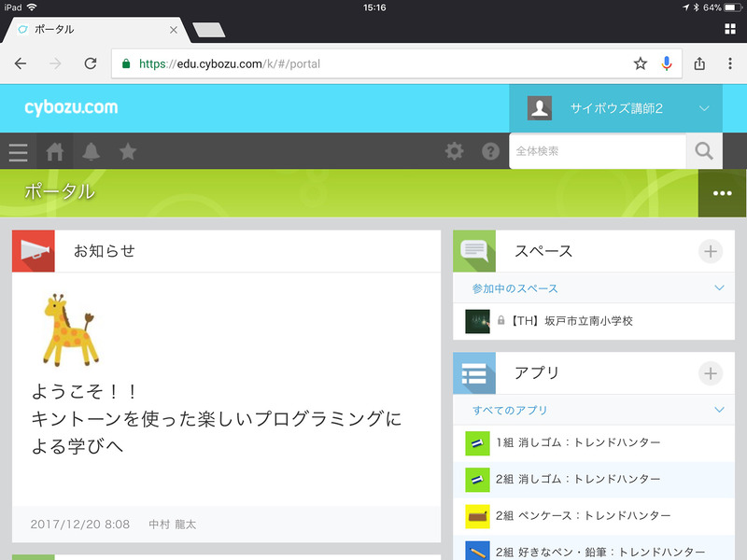The image size is (747, 560).
Task: Activate voice search microphone in address bar
Action: [667, 63]
